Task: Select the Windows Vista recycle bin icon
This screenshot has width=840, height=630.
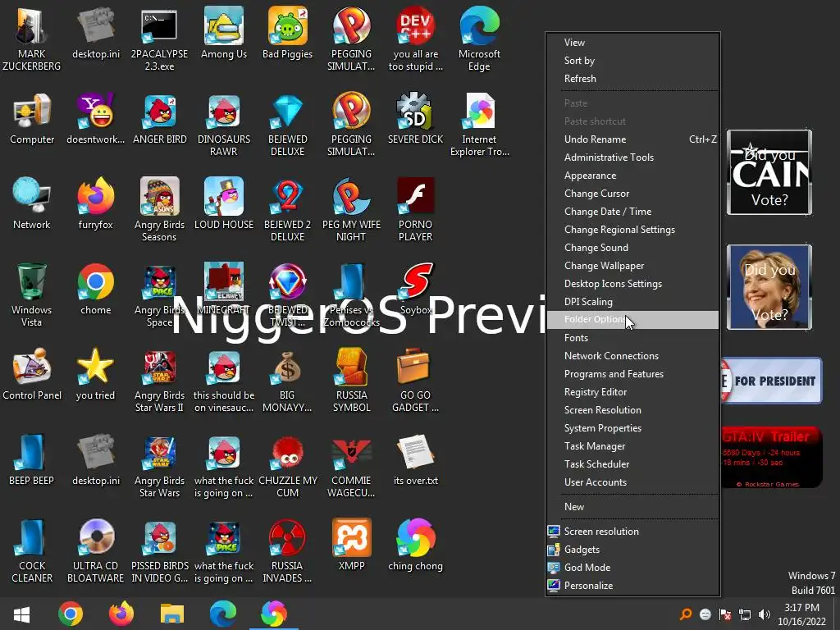Action: pyautogui.click(x=32, y=294)
